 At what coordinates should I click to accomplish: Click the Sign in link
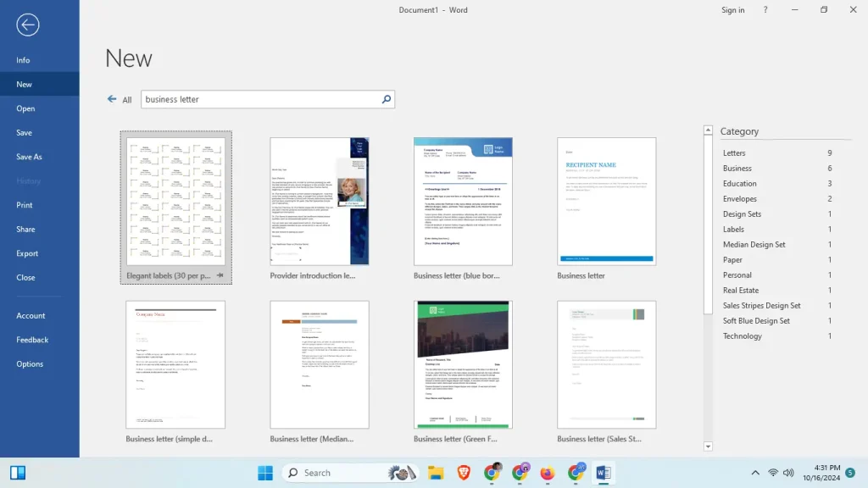(x=732, y=9)
